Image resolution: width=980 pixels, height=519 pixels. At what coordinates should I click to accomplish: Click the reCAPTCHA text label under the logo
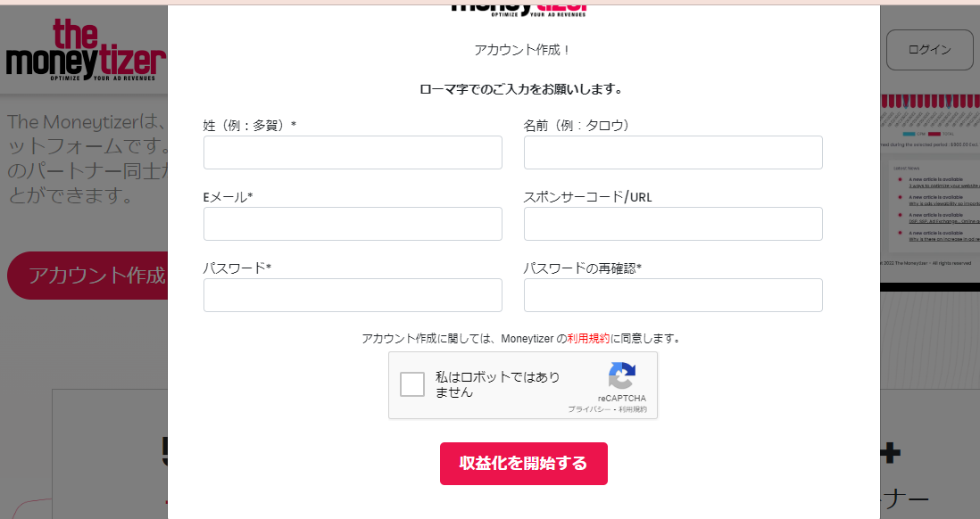tap(622, 398)
